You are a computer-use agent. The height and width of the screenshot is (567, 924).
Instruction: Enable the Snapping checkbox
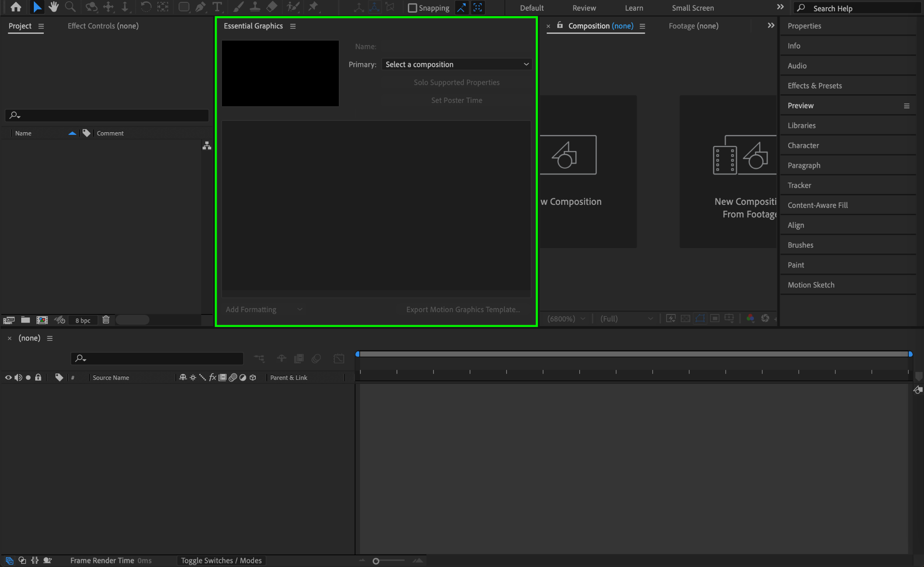point(412,8)
